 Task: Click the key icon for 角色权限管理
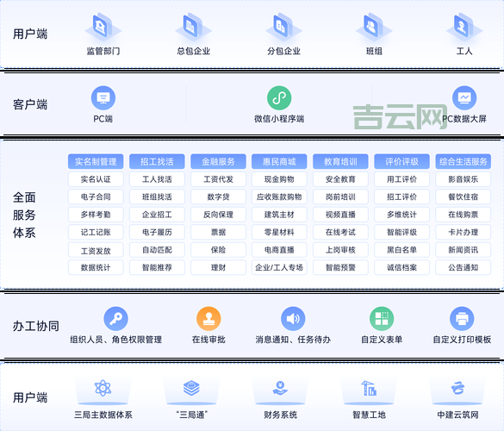coord(115,319)
